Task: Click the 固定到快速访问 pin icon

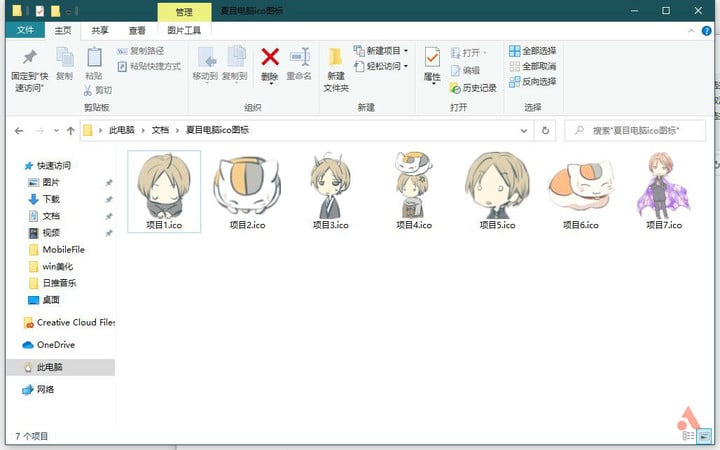Action: pos(30,57)
